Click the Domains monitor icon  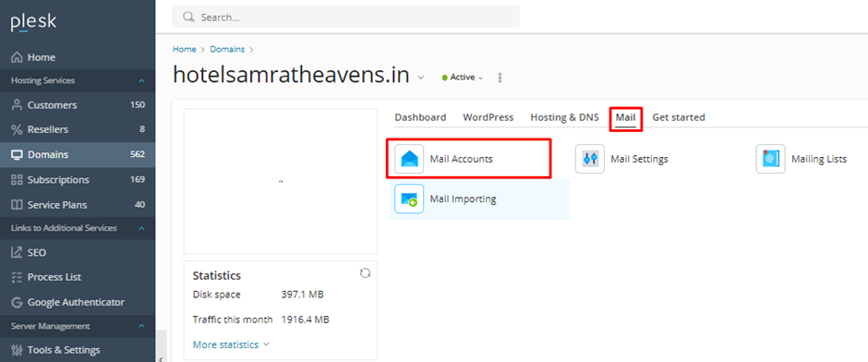(x=18, y=154)
